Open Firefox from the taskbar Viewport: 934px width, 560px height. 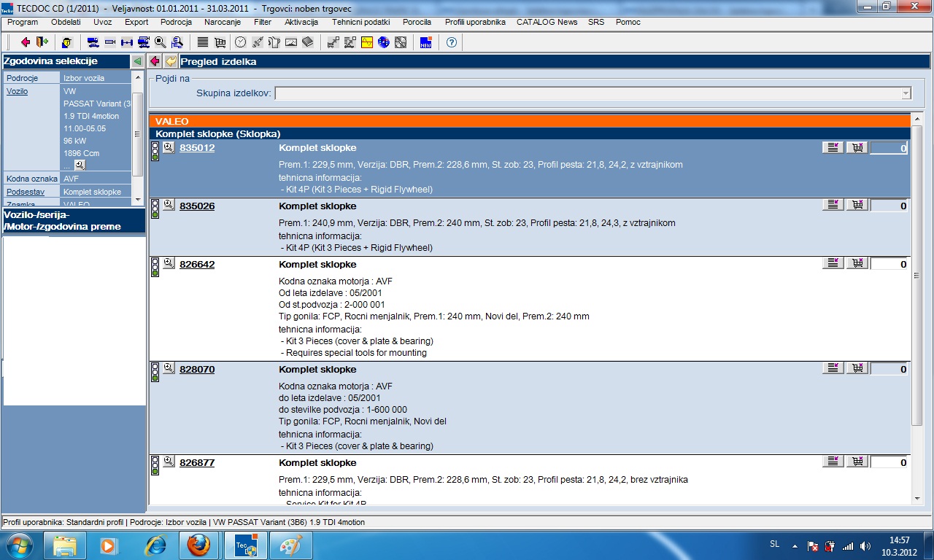(x=198, y=545)
